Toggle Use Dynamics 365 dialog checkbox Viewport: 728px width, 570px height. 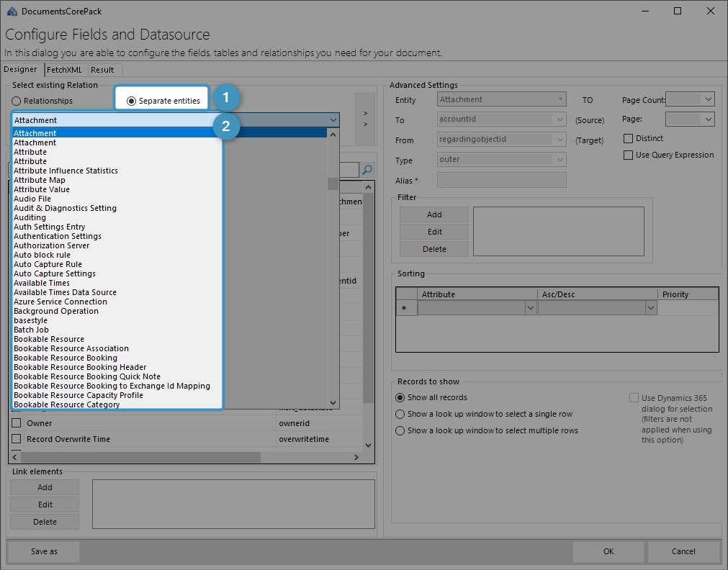(634, 398)
